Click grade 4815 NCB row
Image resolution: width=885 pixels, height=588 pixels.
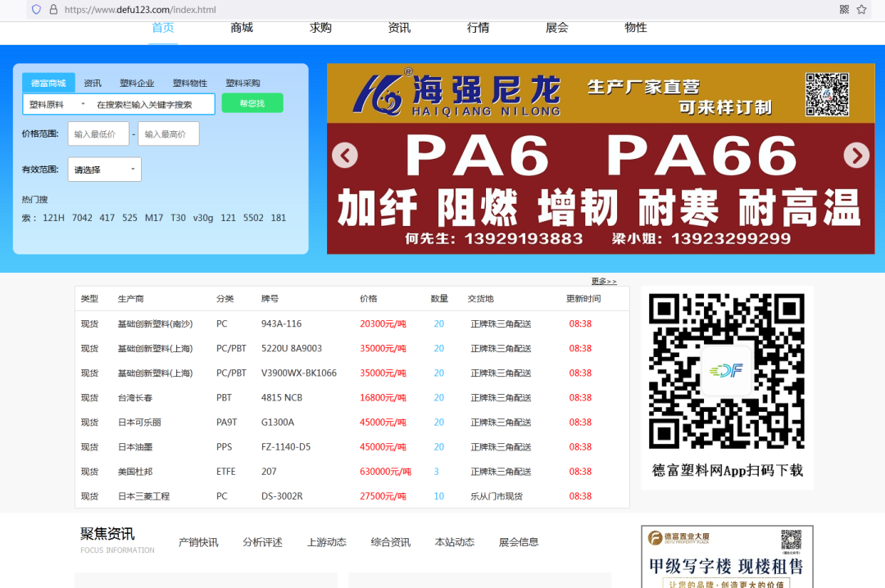pyautogui.click(x=282, y=398)
